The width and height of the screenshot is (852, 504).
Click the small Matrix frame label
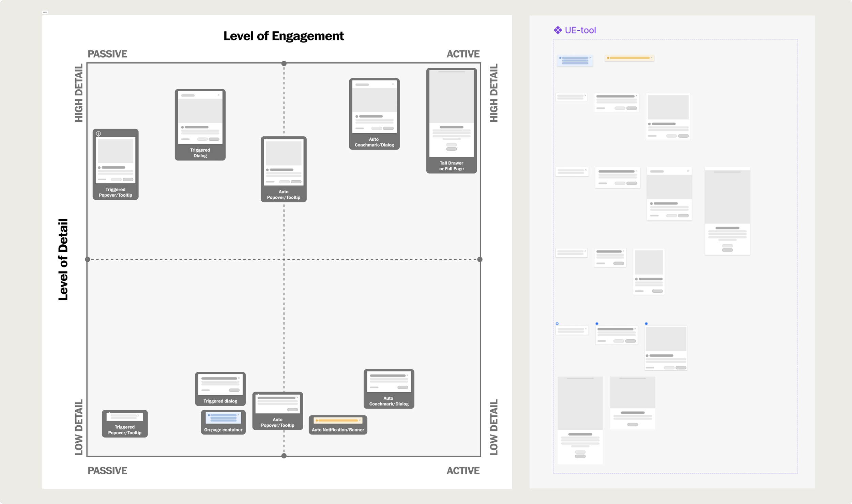point(45,12)
